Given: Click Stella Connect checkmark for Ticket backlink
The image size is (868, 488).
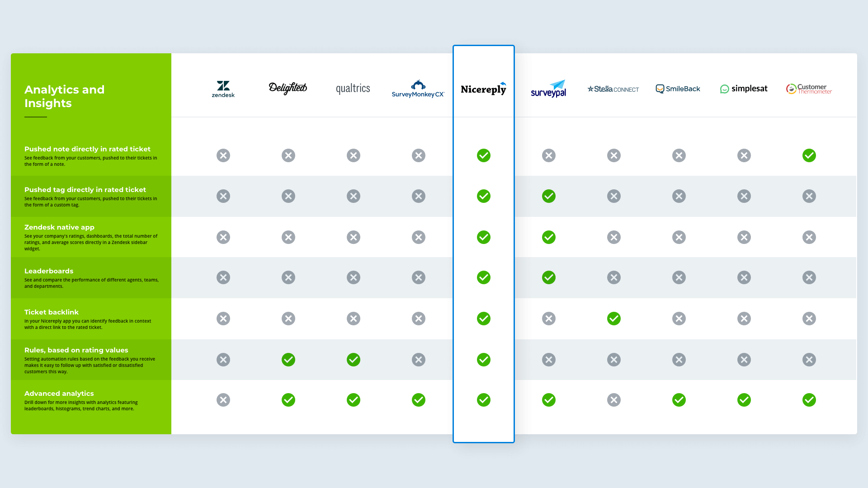Looking at the screenshot, I should 614,319.
